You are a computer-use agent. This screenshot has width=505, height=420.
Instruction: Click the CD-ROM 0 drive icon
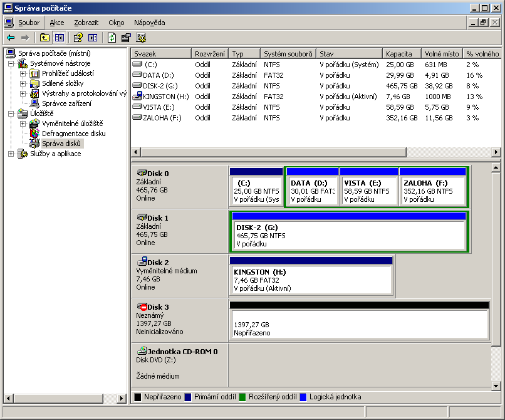pyautogui.click(x=142, y=351)
